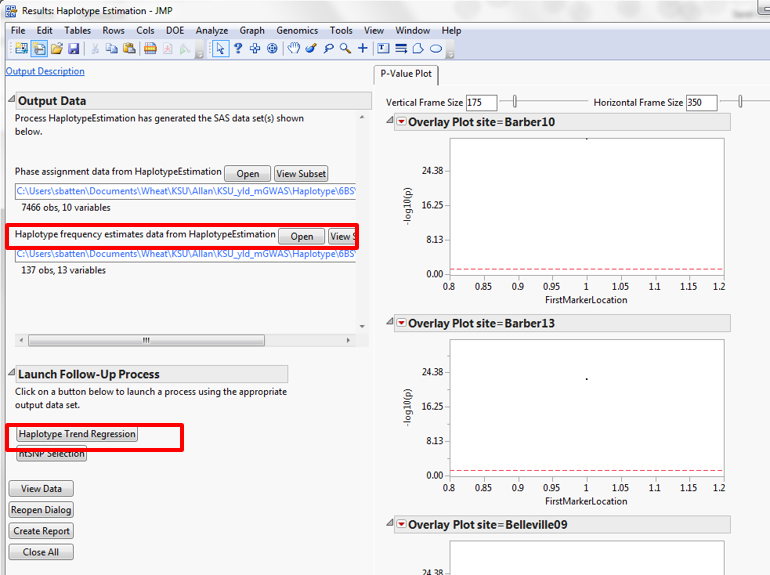Select the Selection cross tool
Image resolution: width=770 pixels, height=575 pixels.
255,48
